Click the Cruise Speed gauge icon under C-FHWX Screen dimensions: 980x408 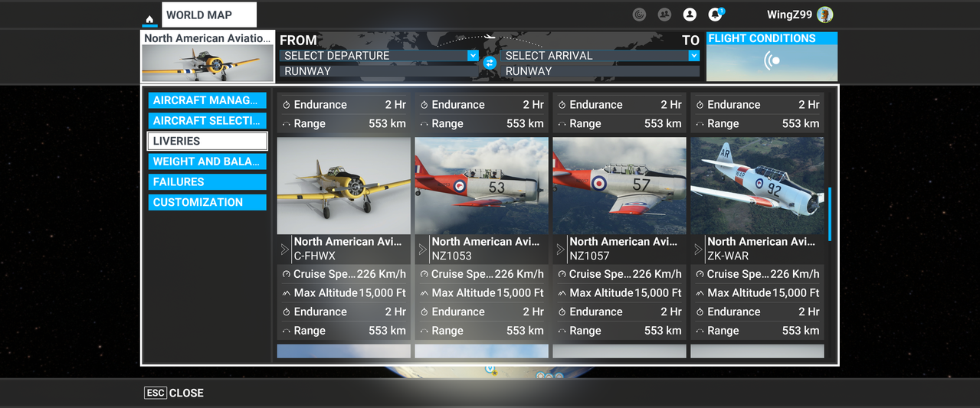tap(287, 274)
